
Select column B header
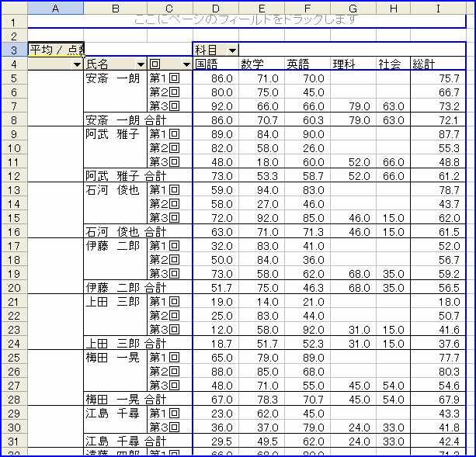coord(116,9)
